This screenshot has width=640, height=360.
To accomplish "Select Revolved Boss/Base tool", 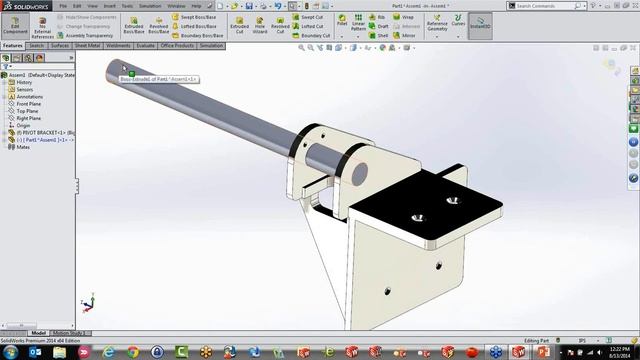I will click(159, 26).
